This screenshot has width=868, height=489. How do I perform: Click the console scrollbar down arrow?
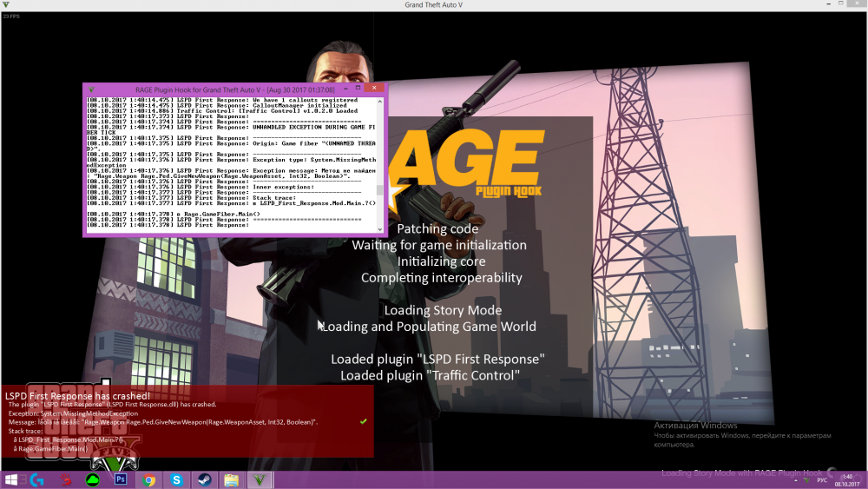point(380,229)
